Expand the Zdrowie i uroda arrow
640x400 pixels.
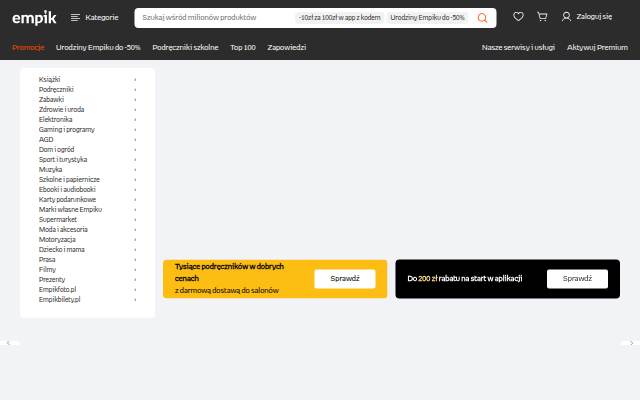pos(135,109)
